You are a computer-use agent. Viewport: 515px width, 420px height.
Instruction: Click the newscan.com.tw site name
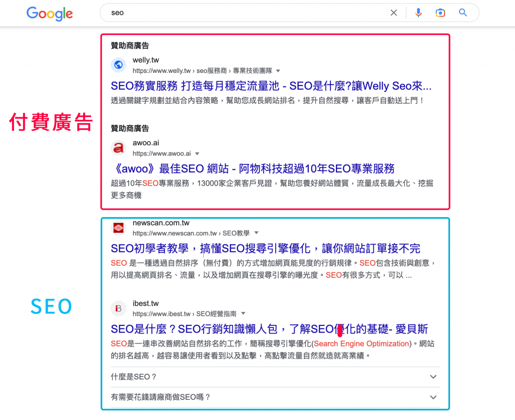click(x=161, y=223)
